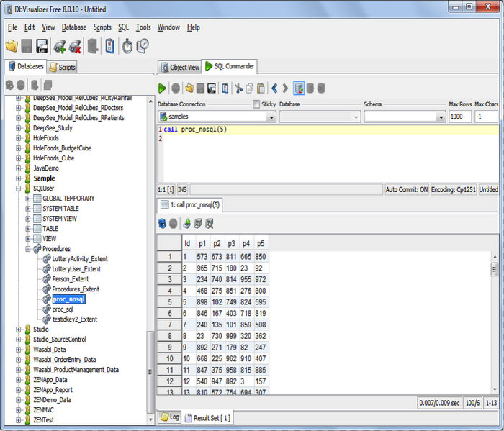Screen dimensions: 504x431
Task: Expand the SYSTEM VIEW node
Action: (x=28, y=219)
